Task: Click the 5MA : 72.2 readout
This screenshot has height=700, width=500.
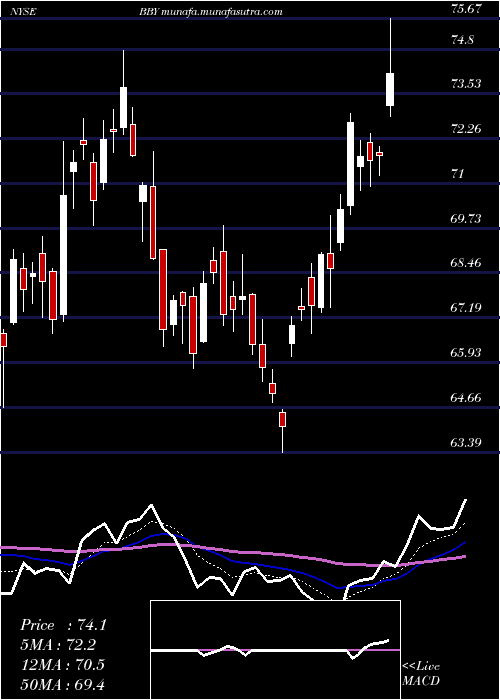Action: click(58, 645)
